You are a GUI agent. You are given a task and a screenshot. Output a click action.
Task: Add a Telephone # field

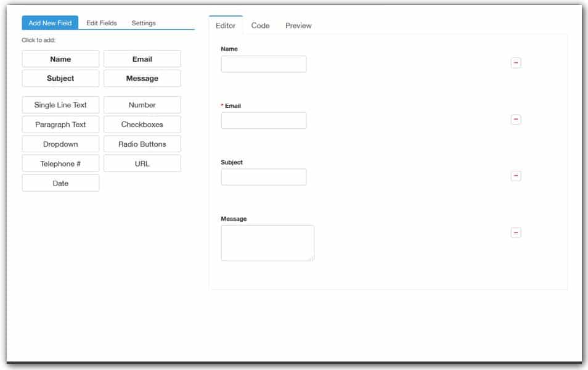60,163
